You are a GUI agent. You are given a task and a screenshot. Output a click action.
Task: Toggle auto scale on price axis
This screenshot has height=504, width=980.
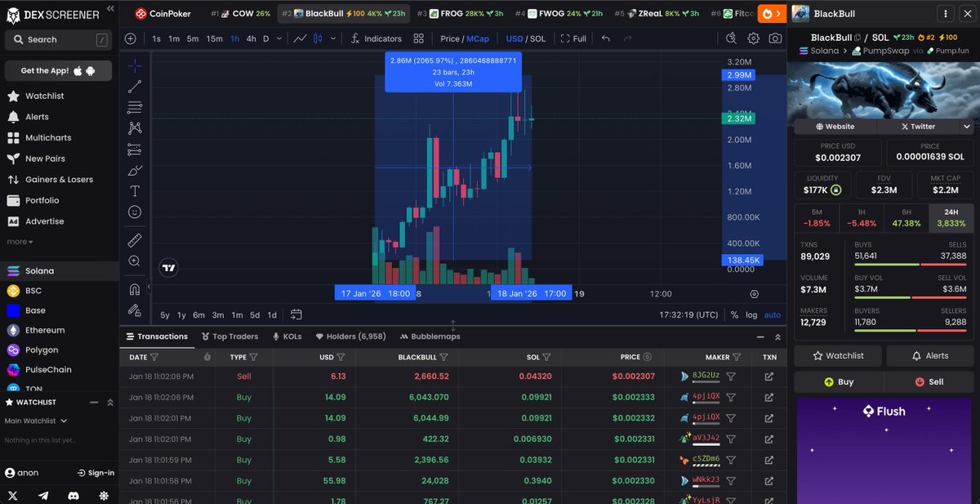[x=773, y=314]
